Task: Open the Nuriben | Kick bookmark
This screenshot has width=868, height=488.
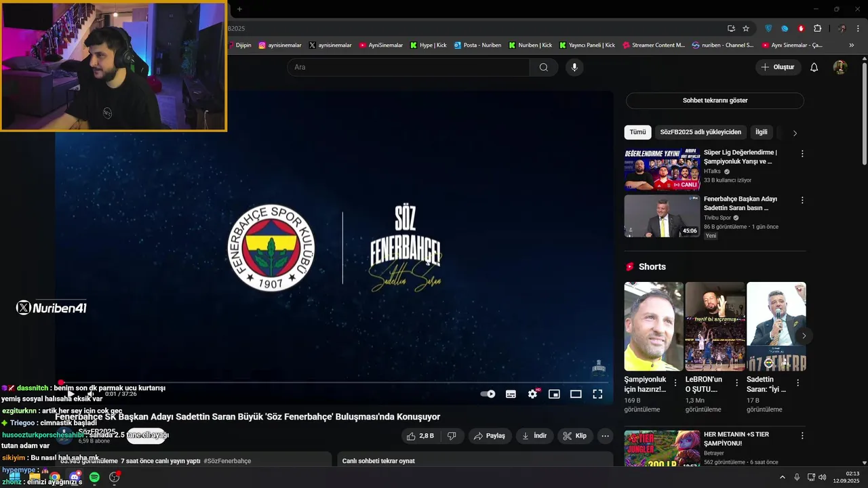Action: point(530,45)
